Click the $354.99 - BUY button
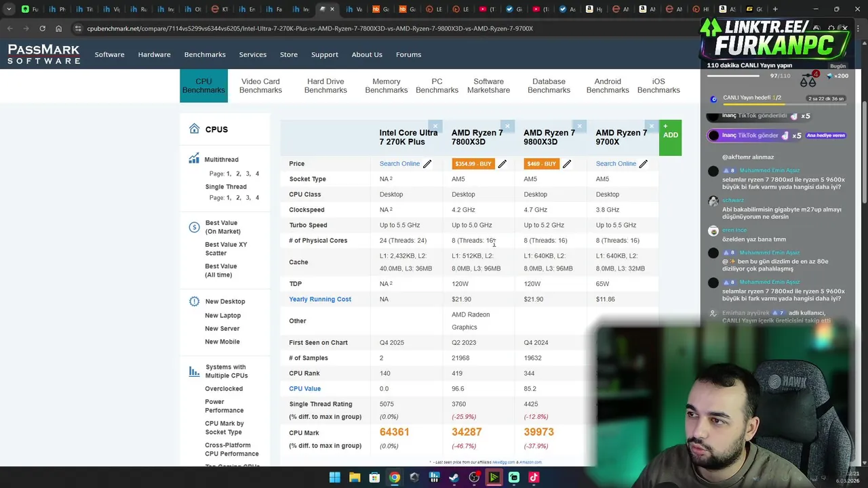 tap(473, 163)
